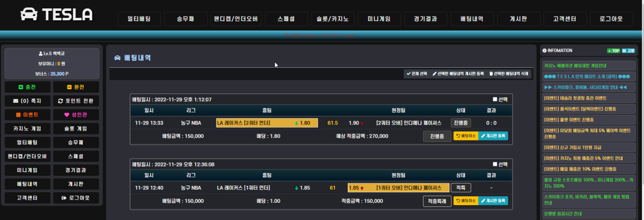
Task: Select highlighted LA 레이커스 2쿼터 언더 odds cell
Action: pos(267,123)
